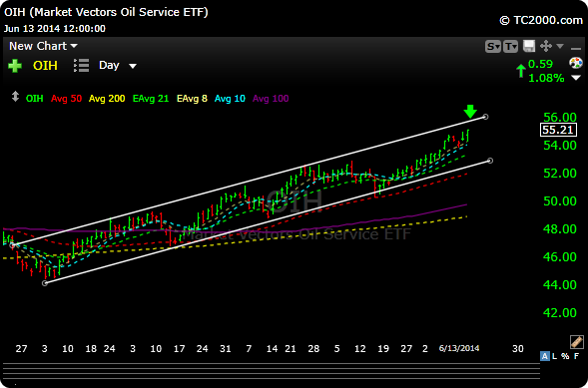Click the yellow OIH ticker symbol

(45, 66)
